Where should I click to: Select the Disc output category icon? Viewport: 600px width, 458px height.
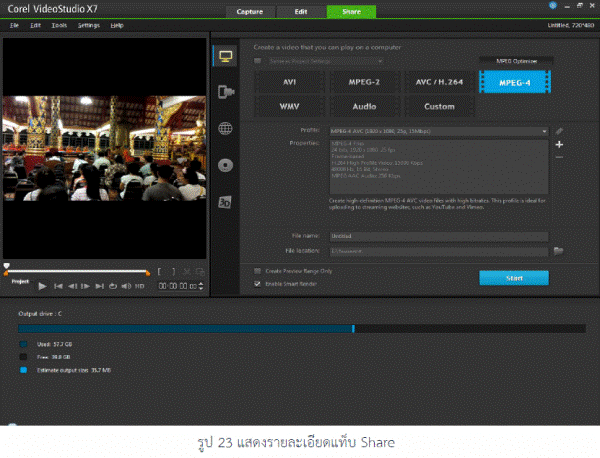point(225,165)
